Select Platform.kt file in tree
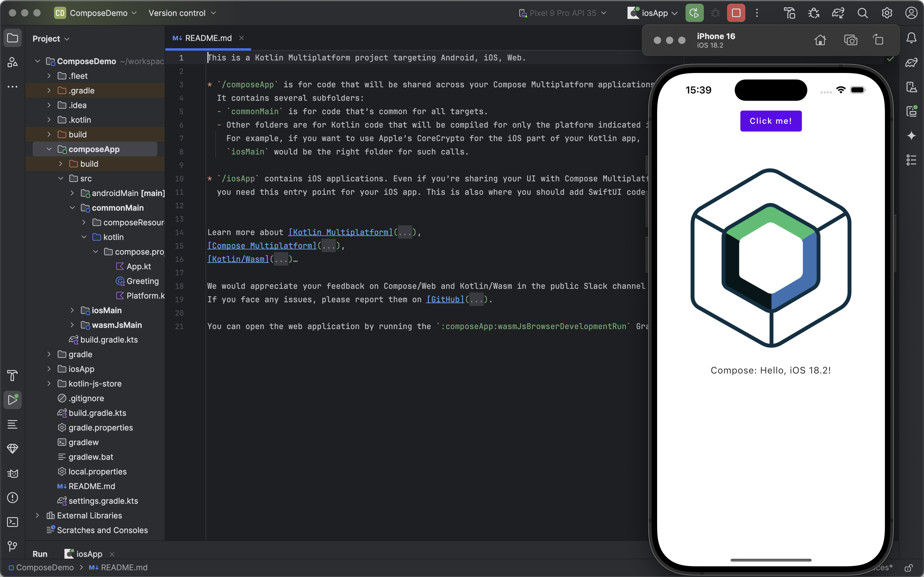Image resolution: width=924 pixels, height=577 pixels. [140, 296]
